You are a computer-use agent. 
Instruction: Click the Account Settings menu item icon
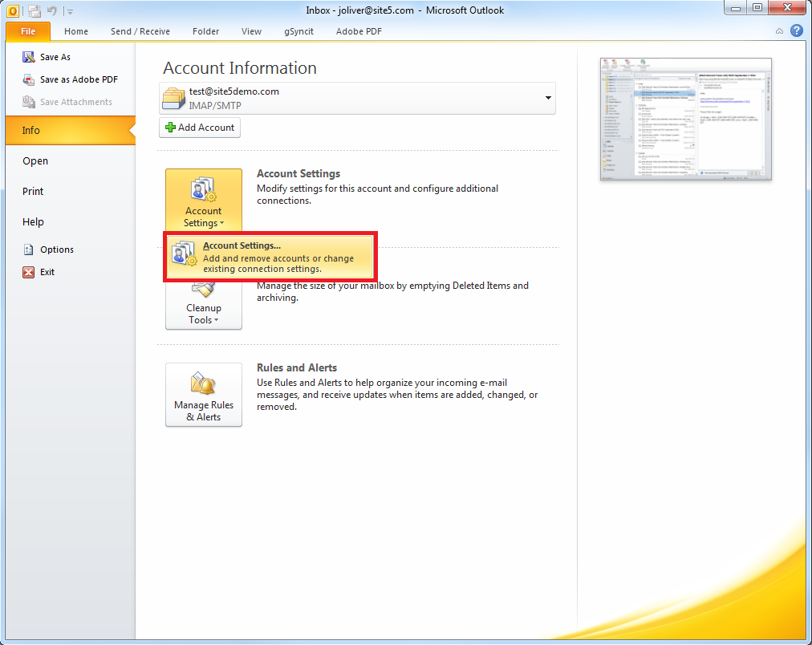tap(184, 254)
